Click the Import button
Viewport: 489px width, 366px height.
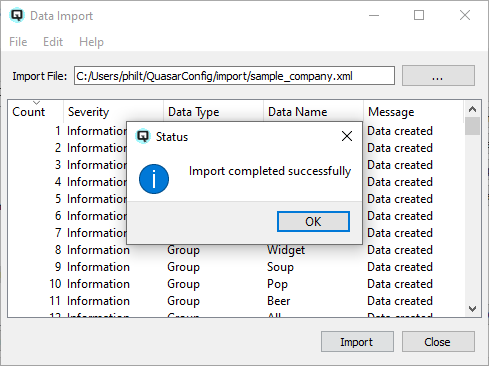[x=357, y=342]
